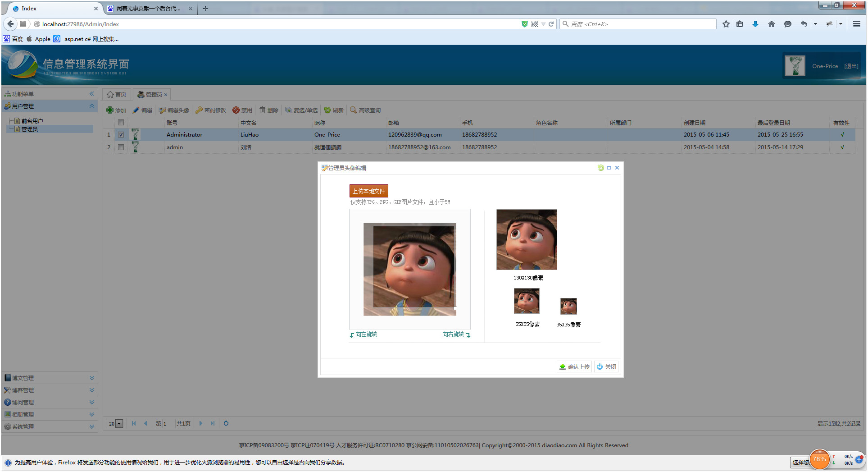868x472 pixels.
Task: Switch to the Index browser tab
Action: click(55, 8)
